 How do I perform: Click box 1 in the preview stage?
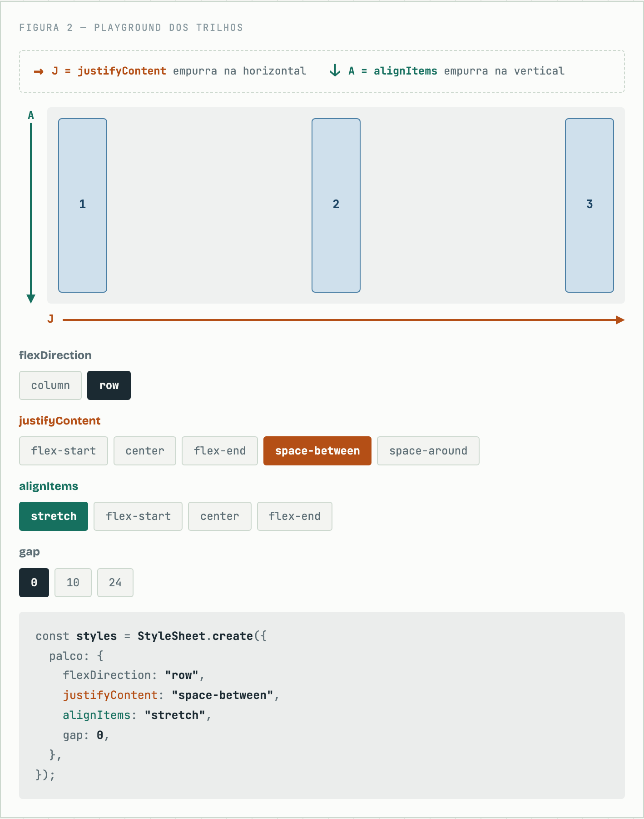pos(83,205)
